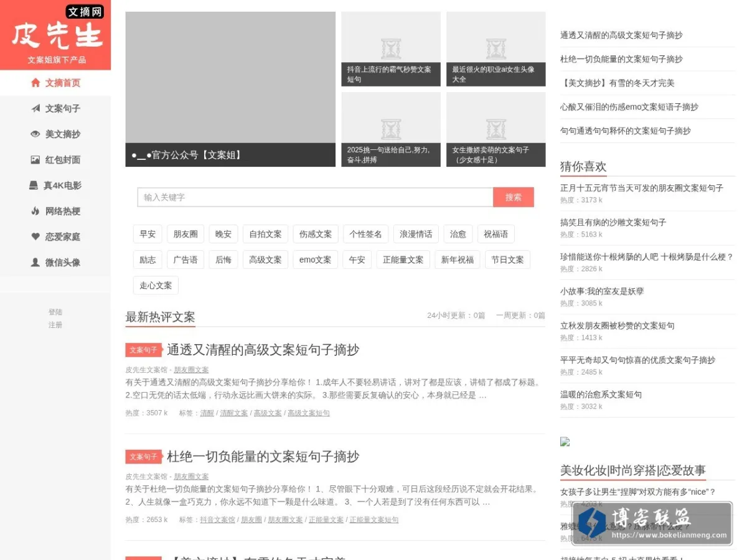Open the 2025挑一句送给自己 thumbnail
Viewport: 747px width, 560px height.
(391, 129)
